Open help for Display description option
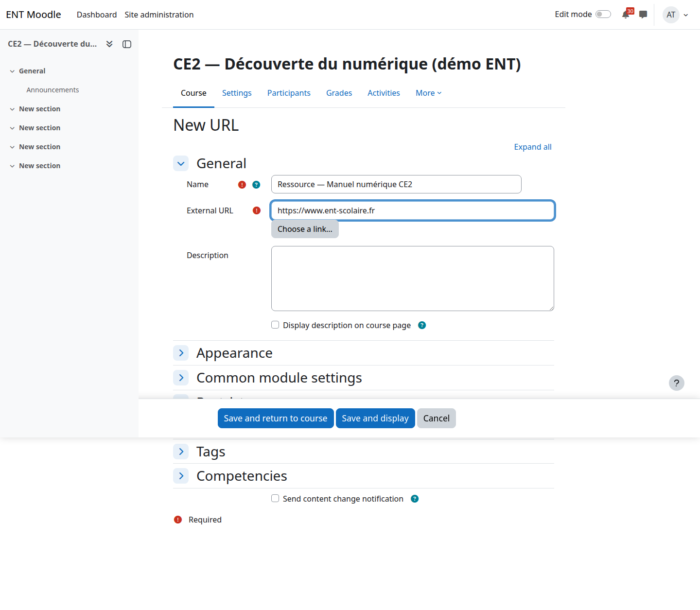700x610 pixels. point(422,325)
